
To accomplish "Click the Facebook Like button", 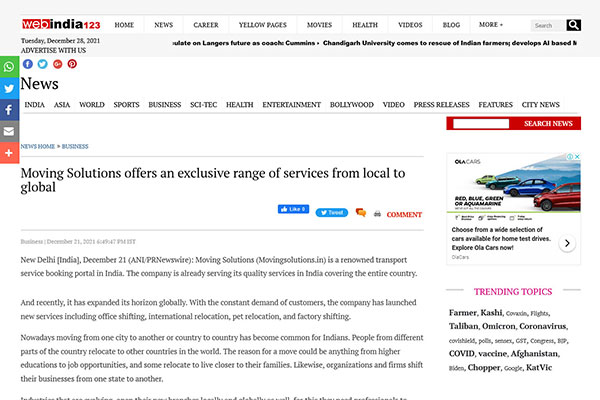I will tap(293, 209).
